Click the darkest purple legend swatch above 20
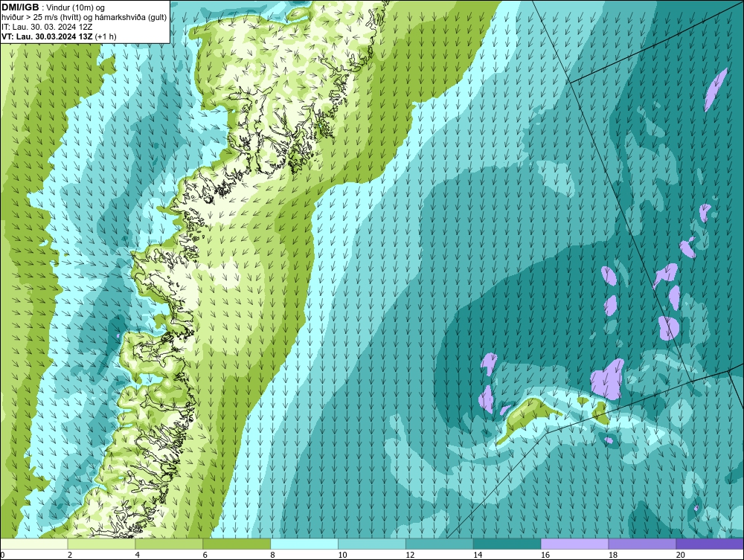 [710, 544]
